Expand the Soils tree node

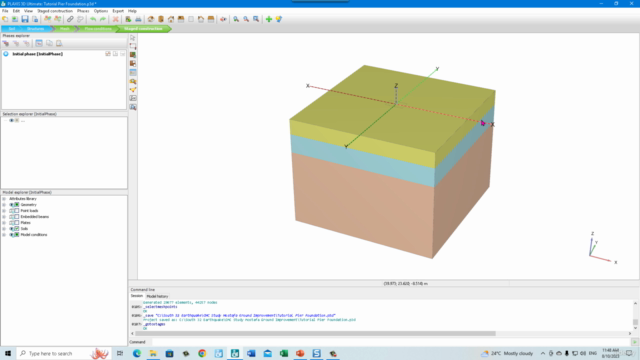[x=4, y=229]
